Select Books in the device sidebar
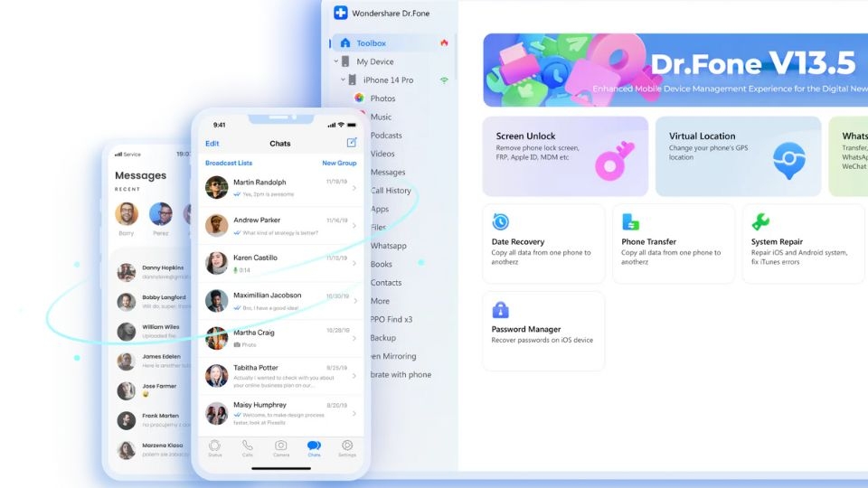The image size is (868, 488). (382, 264)
